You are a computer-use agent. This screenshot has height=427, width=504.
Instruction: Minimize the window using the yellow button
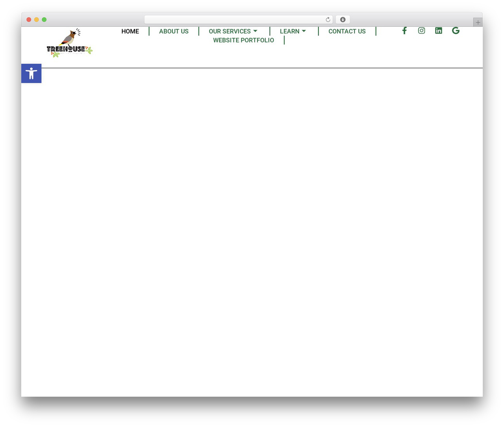pyautogui.click(x=37, y=20)
